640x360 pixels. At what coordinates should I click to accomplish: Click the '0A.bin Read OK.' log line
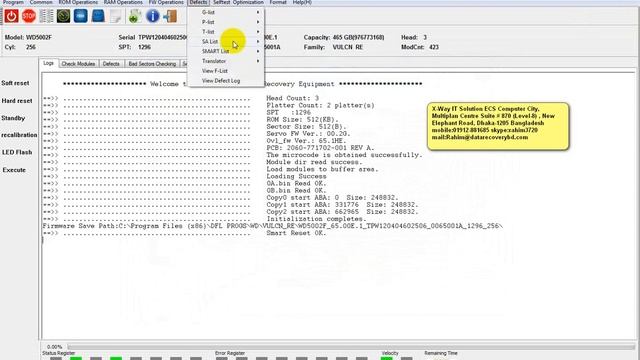pos(296,184)
